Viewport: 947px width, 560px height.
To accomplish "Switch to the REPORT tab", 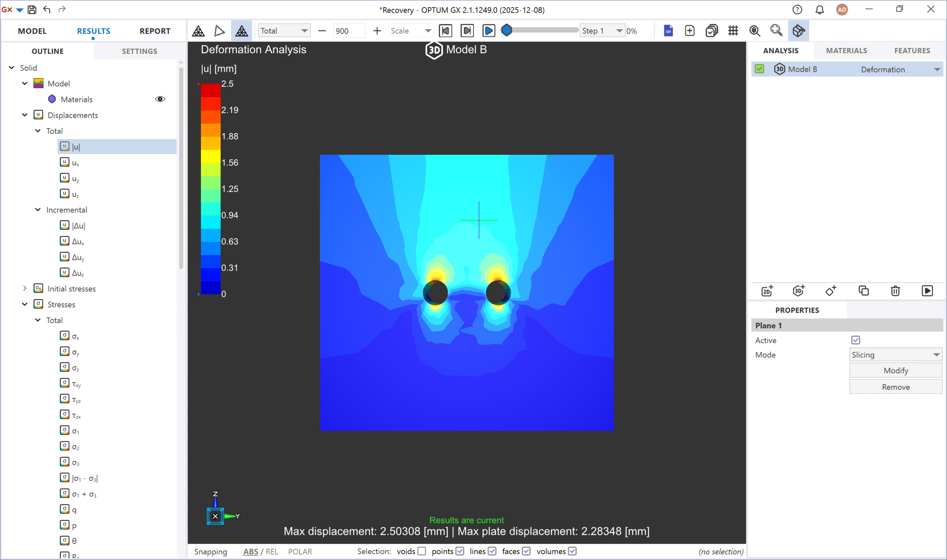I will (x=155, y=31).
